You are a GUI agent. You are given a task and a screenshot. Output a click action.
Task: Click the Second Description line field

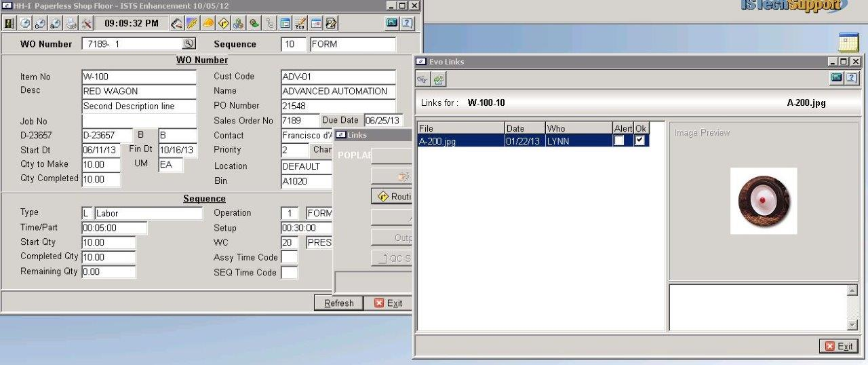pyautogui.click(x=139, y=106)
